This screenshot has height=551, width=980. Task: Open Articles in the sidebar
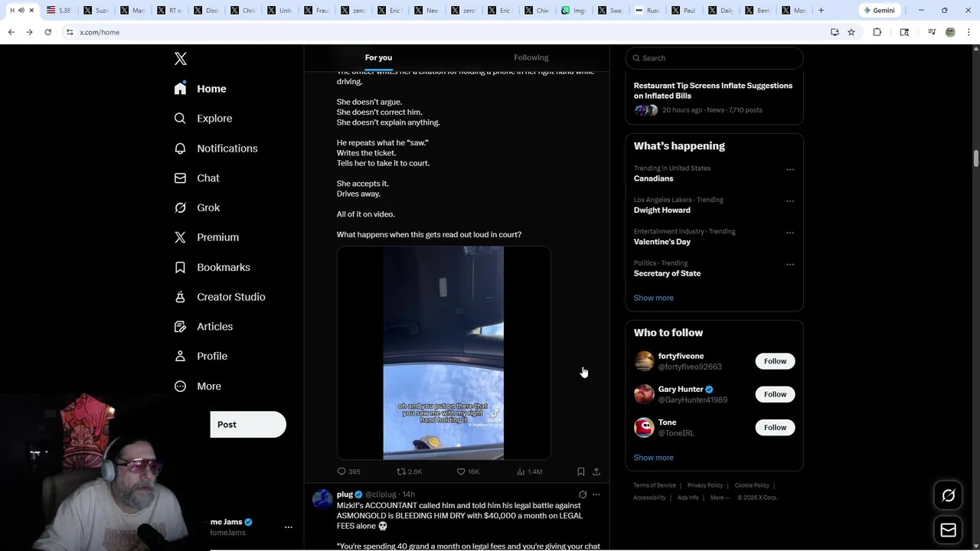click(204, 327)
